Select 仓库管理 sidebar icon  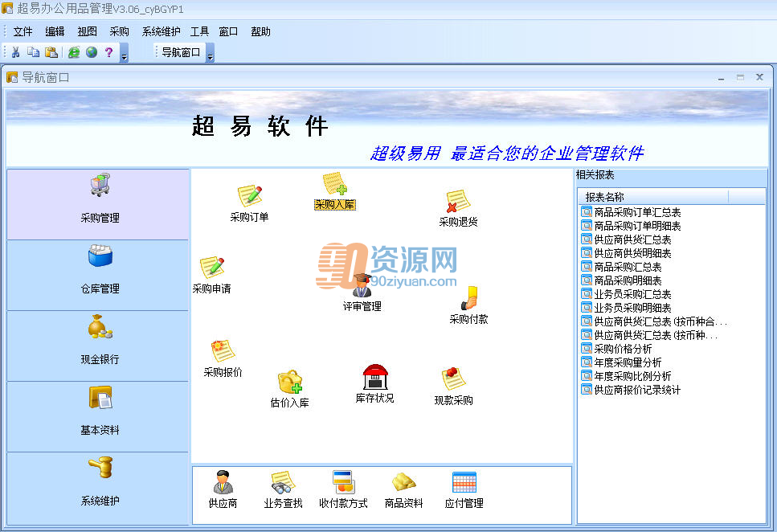coord(100,256)
